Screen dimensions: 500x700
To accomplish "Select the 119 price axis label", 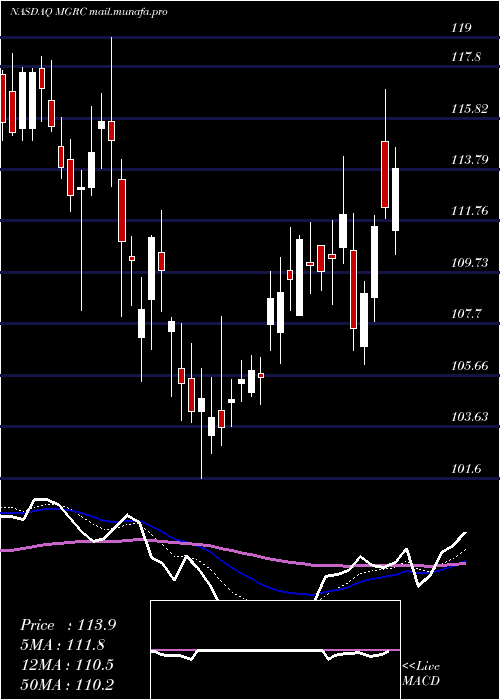I will [x=461, y=28].
